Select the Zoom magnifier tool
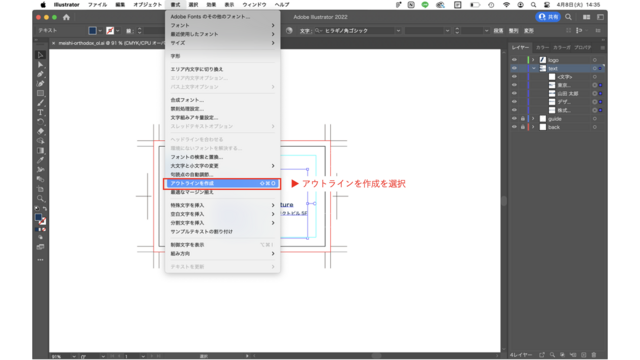The width and height of the screenshot is (640, 360). (x=40, y=198)
